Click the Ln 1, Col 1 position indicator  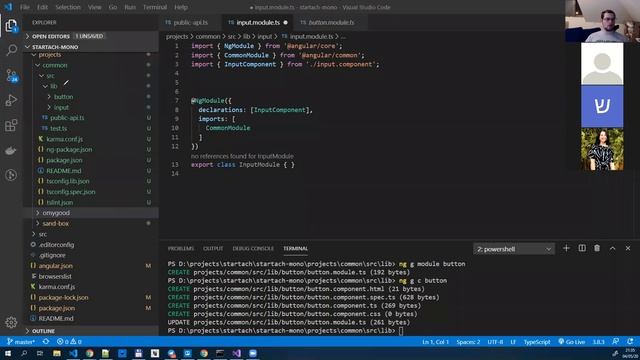[436, 342]
